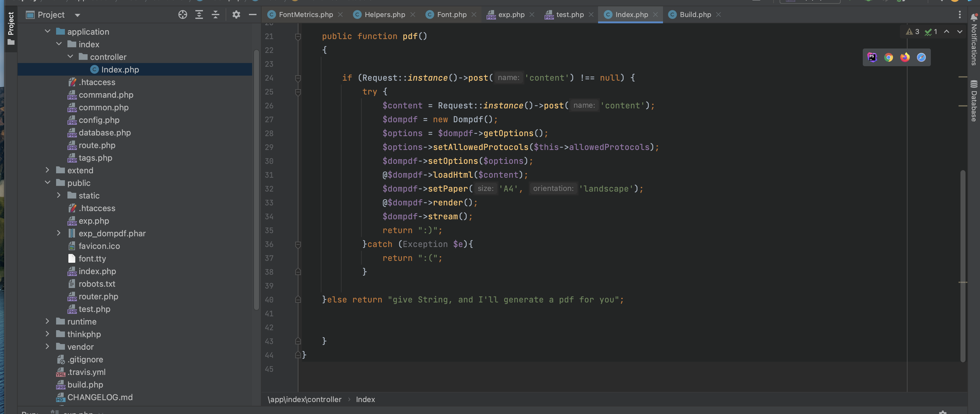This screenshot has height=414, width=980.
Task: Select .travis.yml in the project tree
Action: tap(86, 372)
